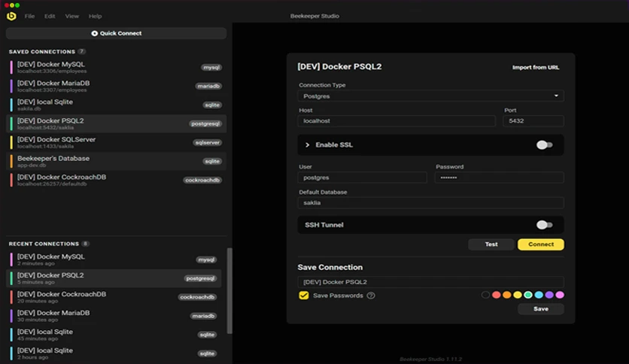Open recent [DEV] local Sqlite, 2 hours ago

pyautogui.click(x=114, y=353)
